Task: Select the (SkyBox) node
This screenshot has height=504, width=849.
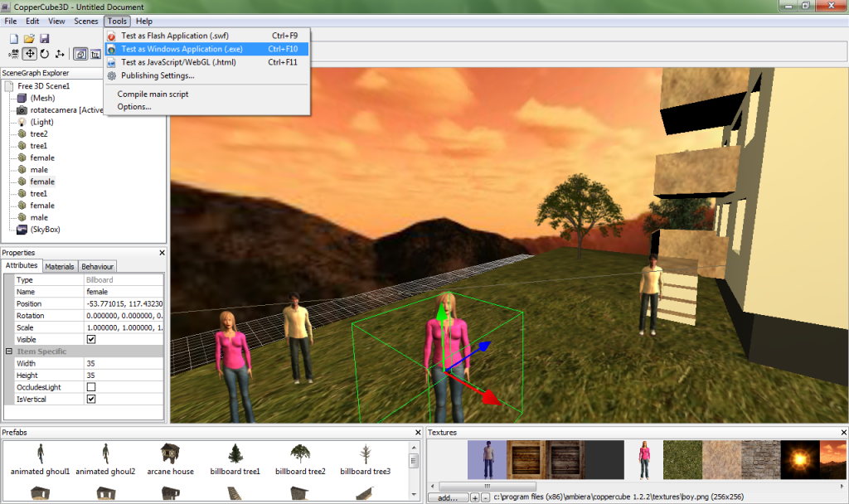Action: 45,230
